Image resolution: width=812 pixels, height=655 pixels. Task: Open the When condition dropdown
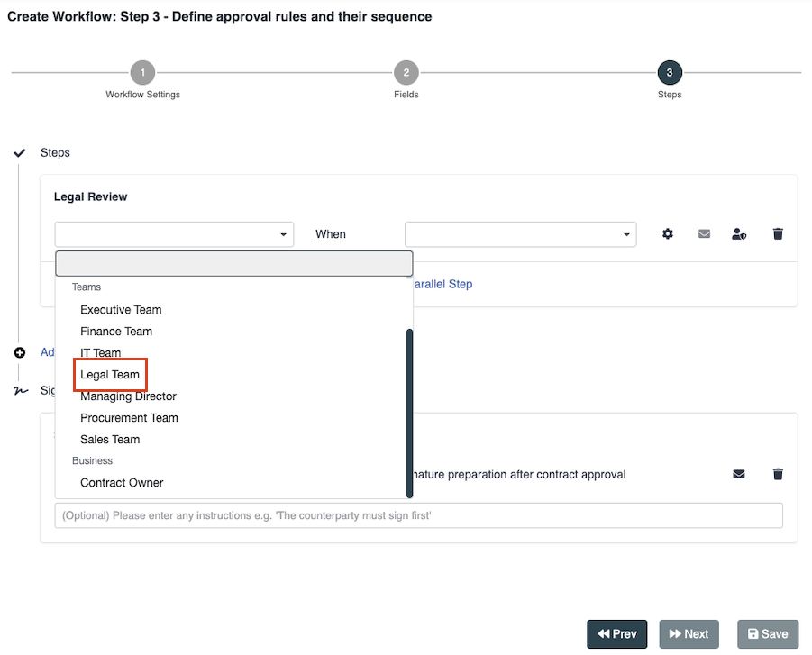point(520,234)
